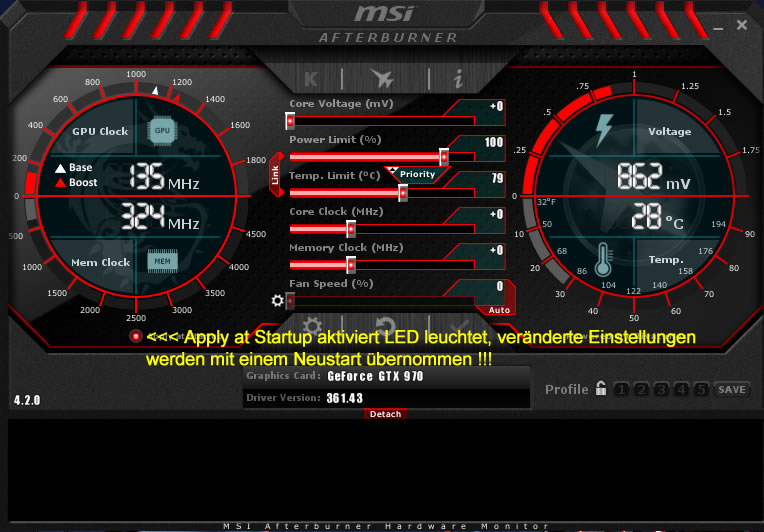Select profile slot 5
This screenshot has height=532, width=764.
click(701, 389)
